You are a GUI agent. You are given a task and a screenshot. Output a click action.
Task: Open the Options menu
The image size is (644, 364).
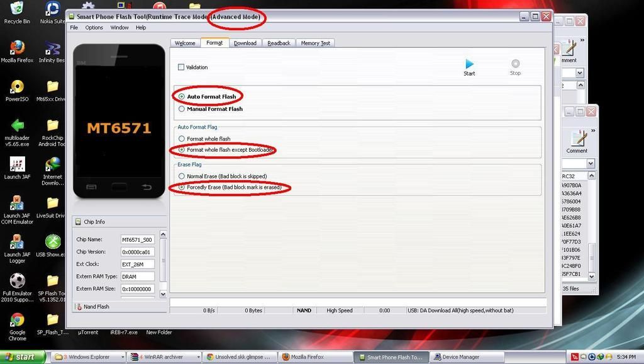[94, 28]
